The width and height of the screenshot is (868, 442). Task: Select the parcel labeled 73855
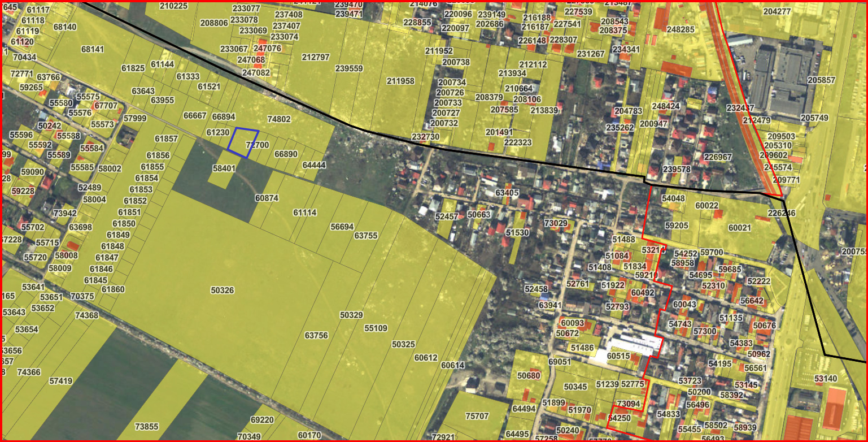[x=146, y=426]
